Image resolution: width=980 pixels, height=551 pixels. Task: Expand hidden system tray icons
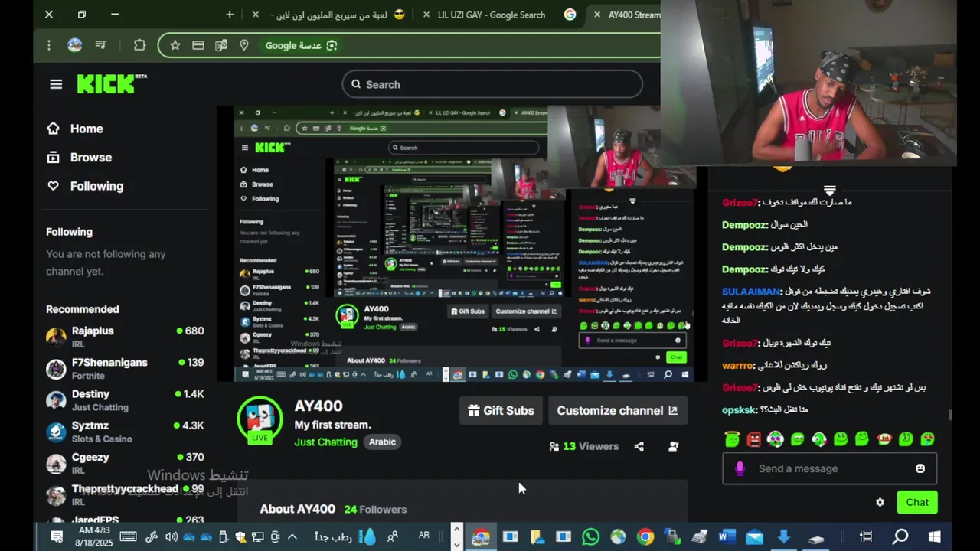click(x=292, y=537)
